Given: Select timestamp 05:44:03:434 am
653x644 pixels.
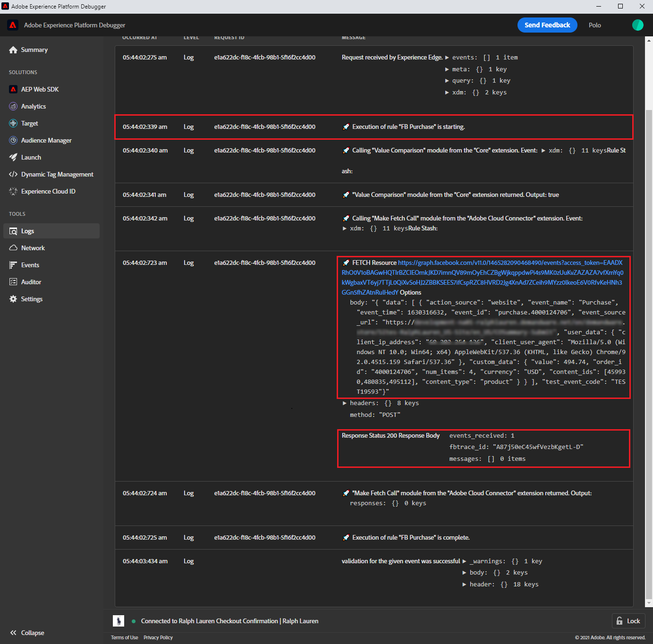Looking at the screenshot, I should tap(145, 561).
